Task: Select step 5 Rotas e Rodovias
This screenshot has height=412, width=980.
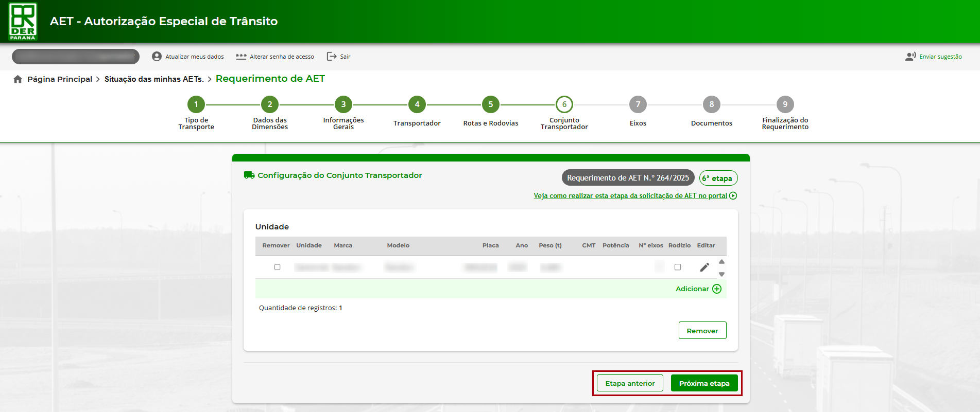Action: point(491,104)
